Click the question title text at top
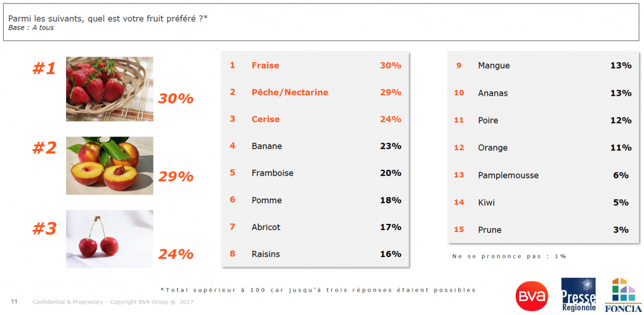The height and width of the screenshot is (315, 644). point(108,19)
